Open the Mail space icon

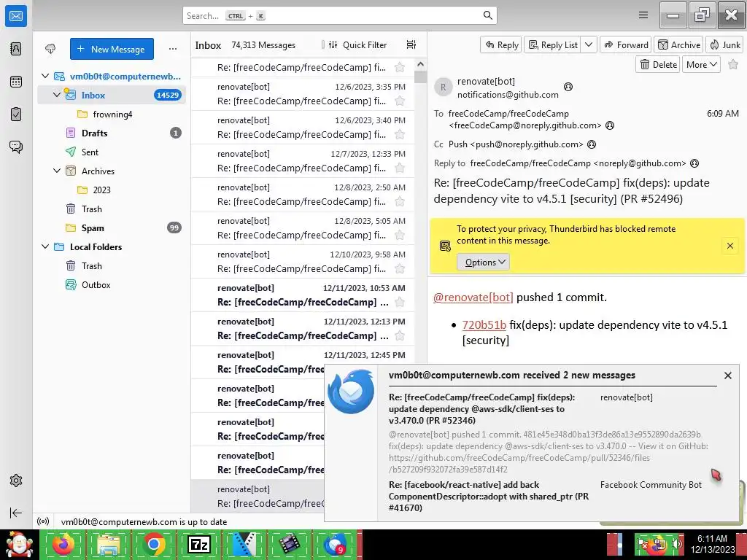(x=16, y=16)
